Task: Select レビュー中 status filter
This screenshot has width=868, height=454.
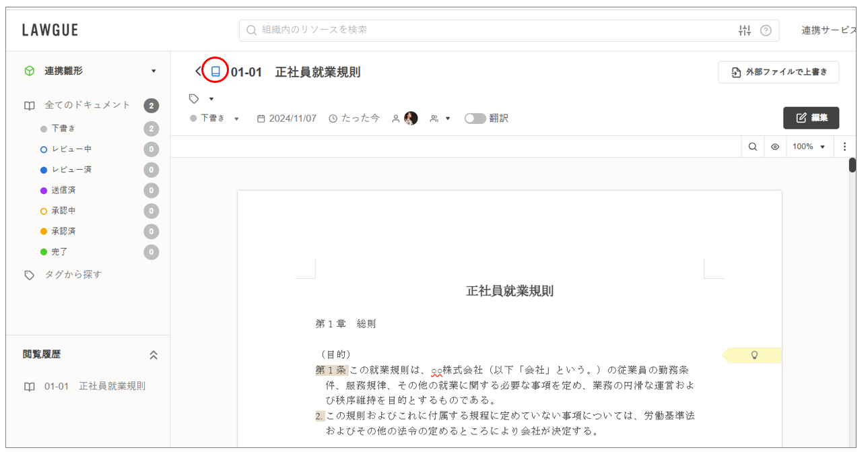Action: tap(71, 150)
